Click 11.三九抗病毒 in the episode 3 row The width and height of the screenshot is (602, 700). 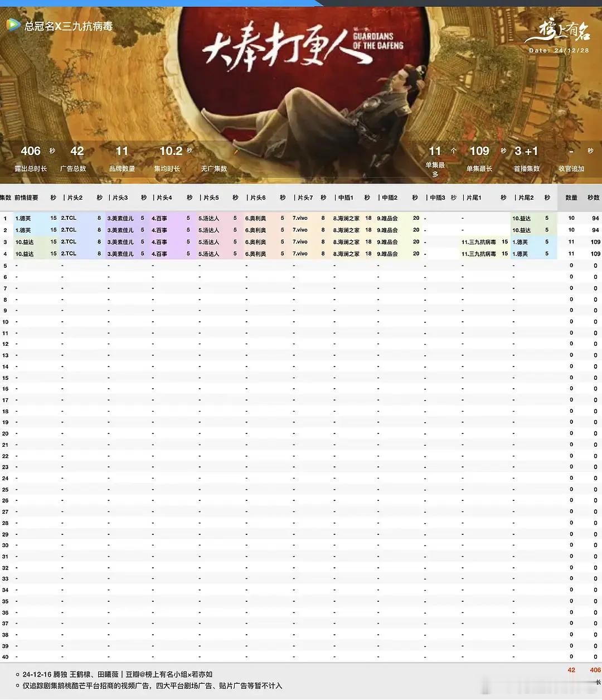[x=479, y=242]
